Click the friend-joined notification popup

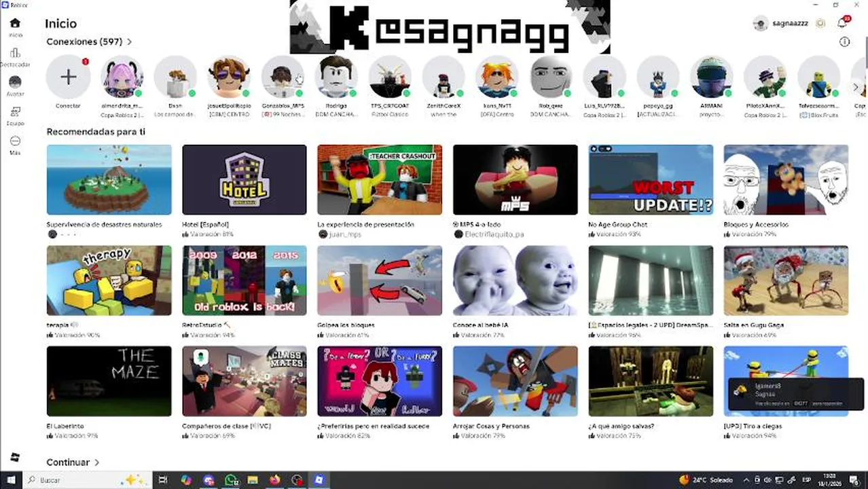coord(795,395)
